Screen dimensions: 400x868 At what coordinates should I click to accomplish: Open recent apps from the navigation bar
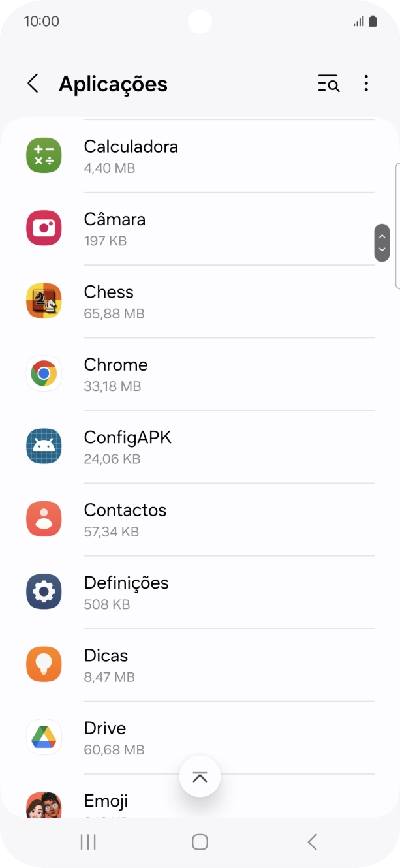pyautogui.click(x=87, y=842)
